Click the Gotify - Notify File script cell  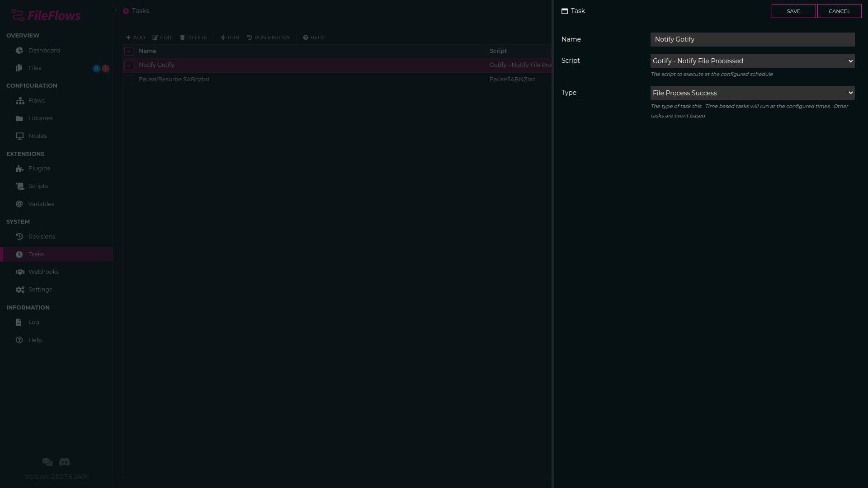pos(520,65)
